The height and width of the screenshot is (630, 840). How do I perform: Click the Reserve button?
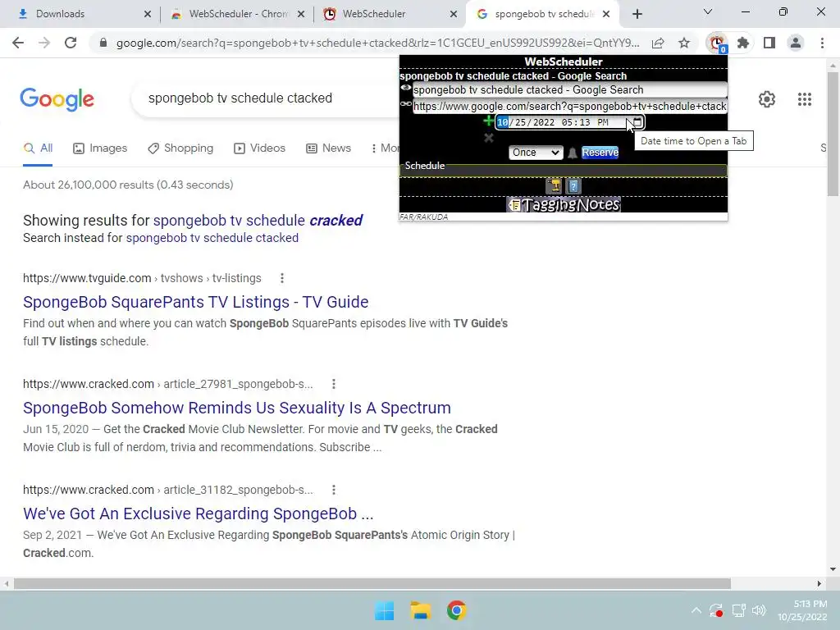(x=600, y=153)
